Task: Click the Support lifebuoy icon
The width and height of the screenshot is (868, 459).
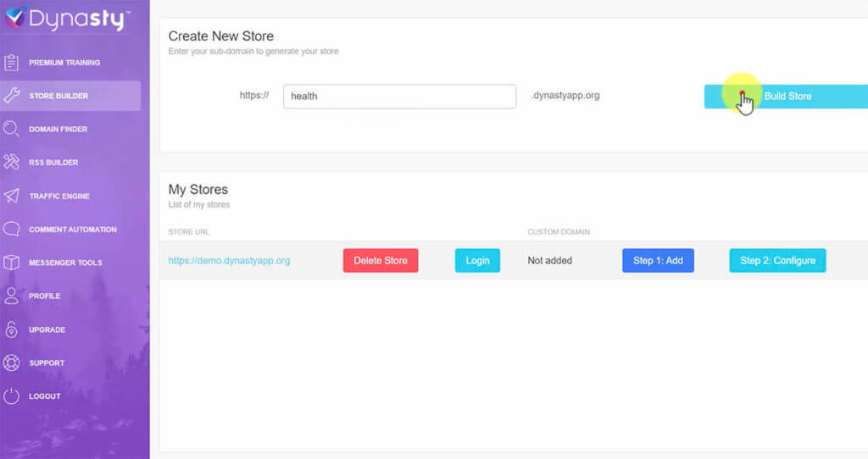Action: [11, 362]
